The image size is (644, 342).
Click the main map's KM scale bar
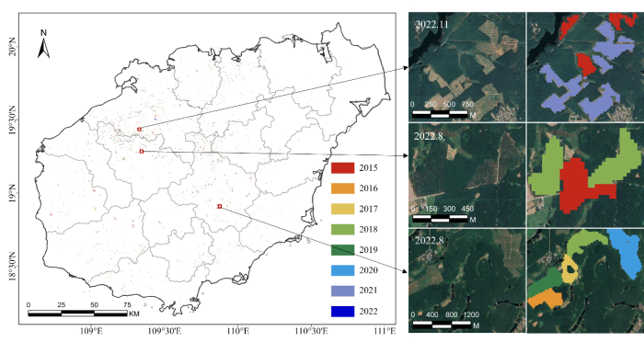coord(77,313)
